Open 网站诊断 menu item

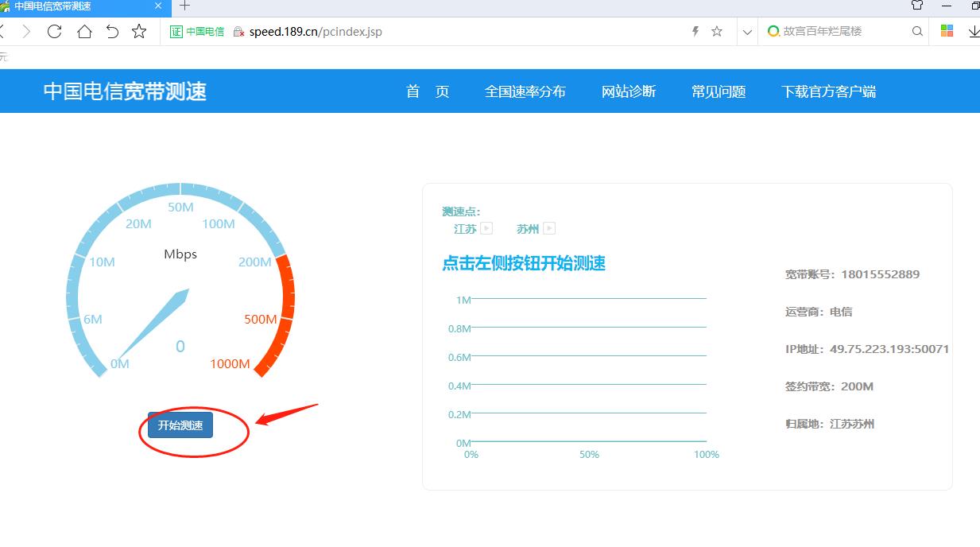pos(629,91)
